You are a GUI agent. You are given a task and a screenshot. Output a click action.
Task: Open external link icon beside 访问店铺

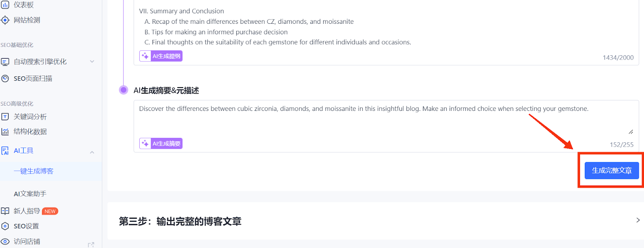click(91, 245)
